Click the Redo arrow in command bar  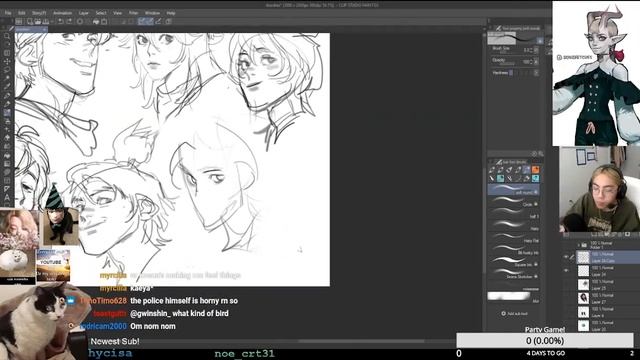(69, 21)
